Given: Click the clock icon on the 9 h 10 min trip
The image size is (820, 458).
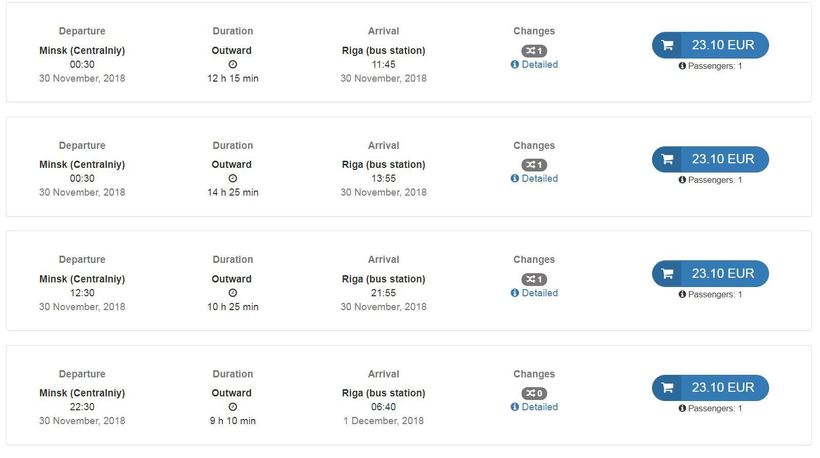Looking at the screenshot, I should coord(233,407).
